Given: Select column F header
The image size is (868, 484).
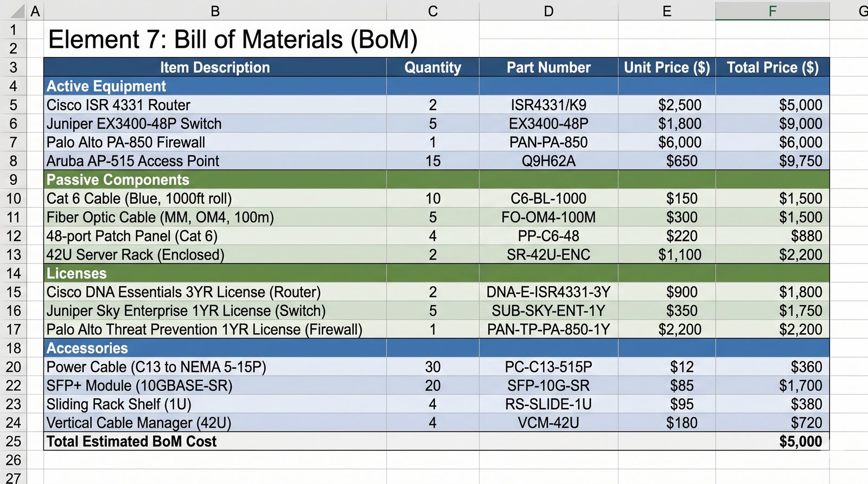Looking at the screenshot, I should click(x=772, y=11).
